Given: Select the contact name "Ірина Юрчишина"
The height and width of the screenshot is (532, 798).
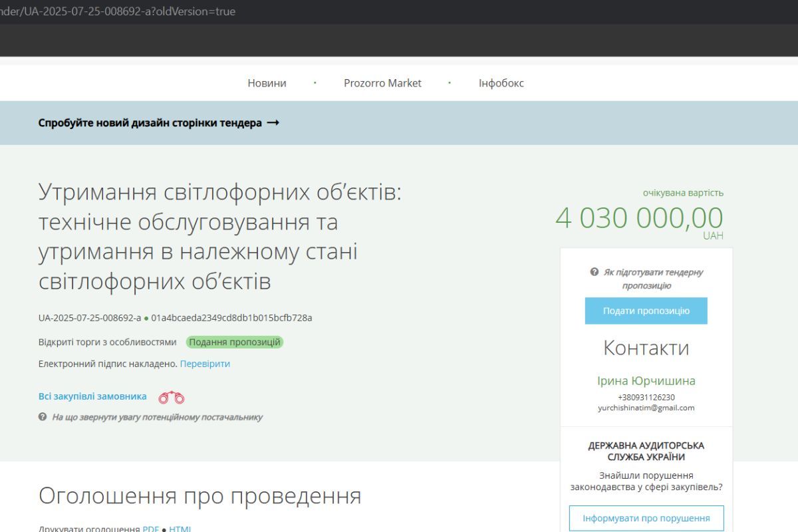Looking at the screenshot, I should click(x=645, y=380).
